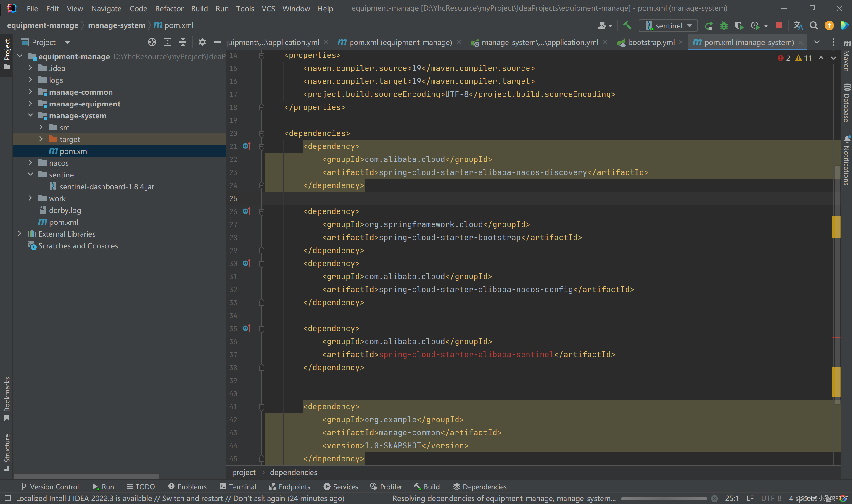Image resolution: width=853 pixels, height=504 pixels.
Task: Expand the manage-common module
Action: (x=30, y=92)
